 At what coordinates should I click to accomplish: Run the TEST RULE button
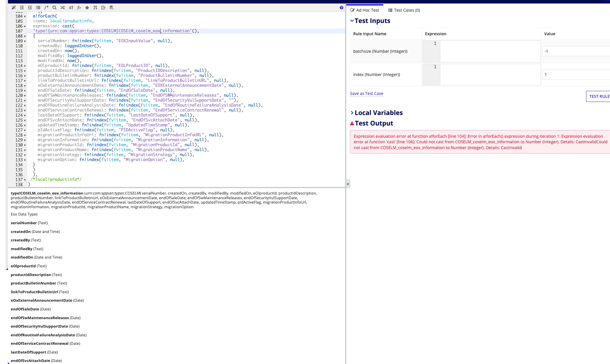599,96
